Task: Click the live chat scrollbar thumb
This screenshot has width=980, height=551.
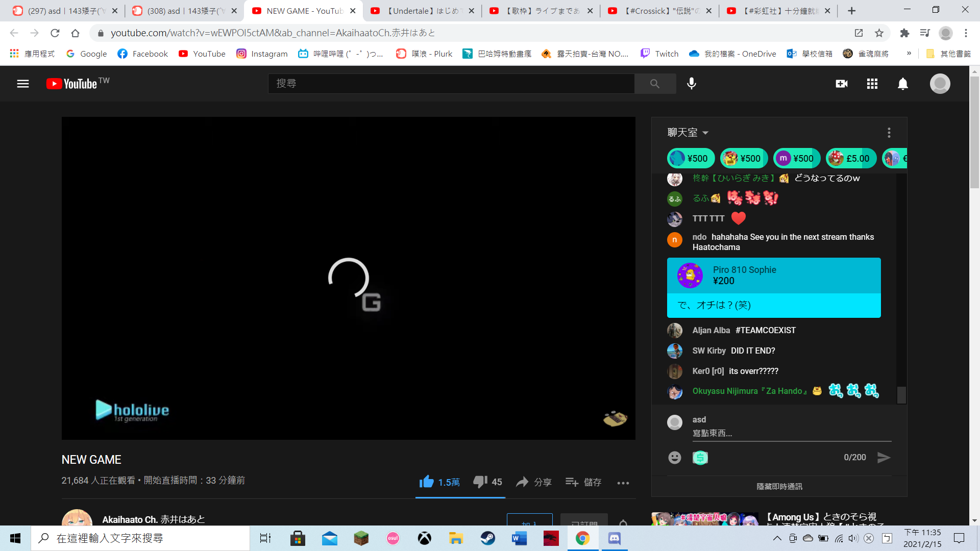Action: click(901, 395)
